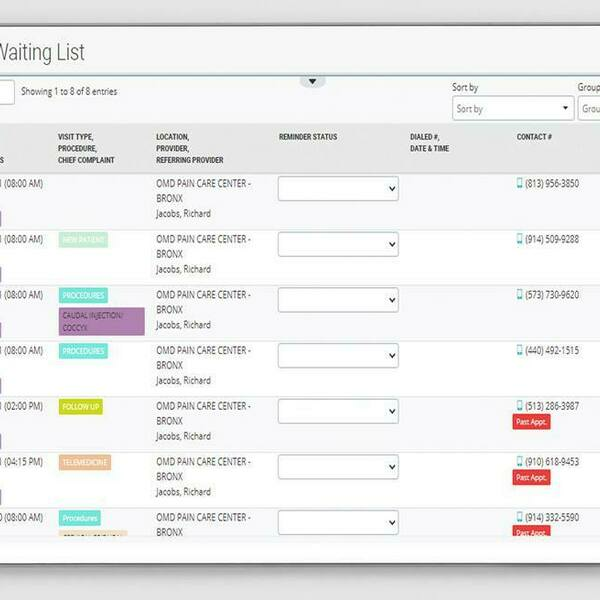Sort by Reminder Status column header
Image resolution: width=600 pixels, height=600 pixels.
click(x=308, y=137)
